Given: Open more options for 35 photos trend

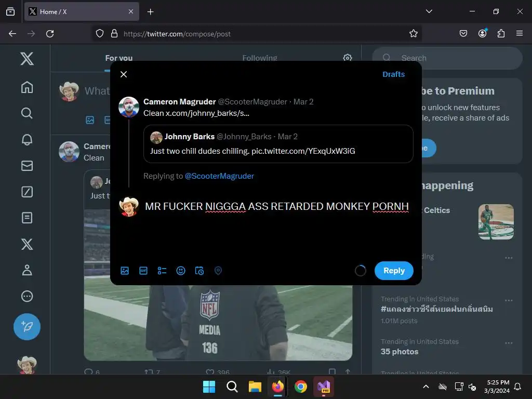Looking at the screenshot, I should coord(509,343).
